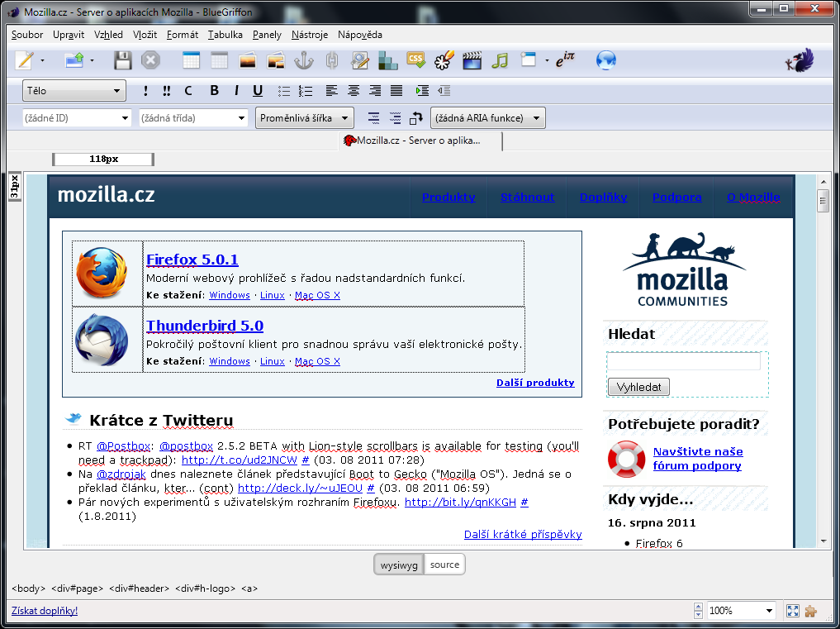The image size is (840, 629).
Task: Select the div#header breadcrumb
Action: (140, 588)
